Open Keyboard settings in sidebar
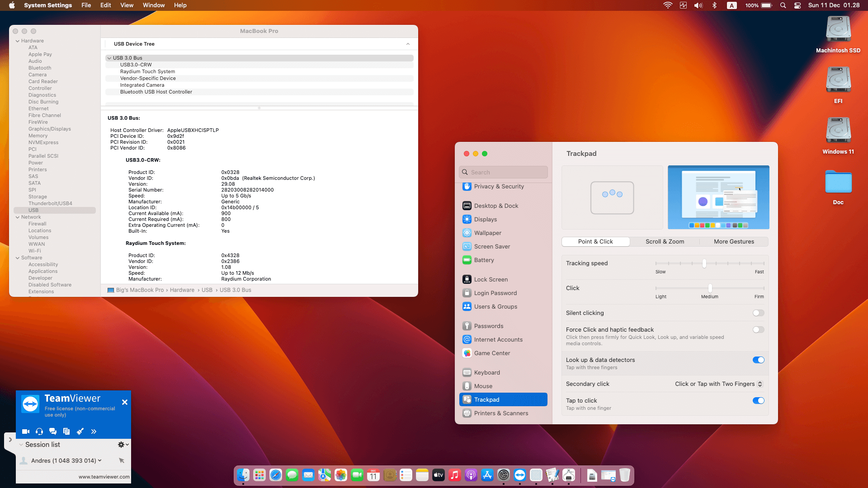The image size is (868, 488). [x=503, y=372]
